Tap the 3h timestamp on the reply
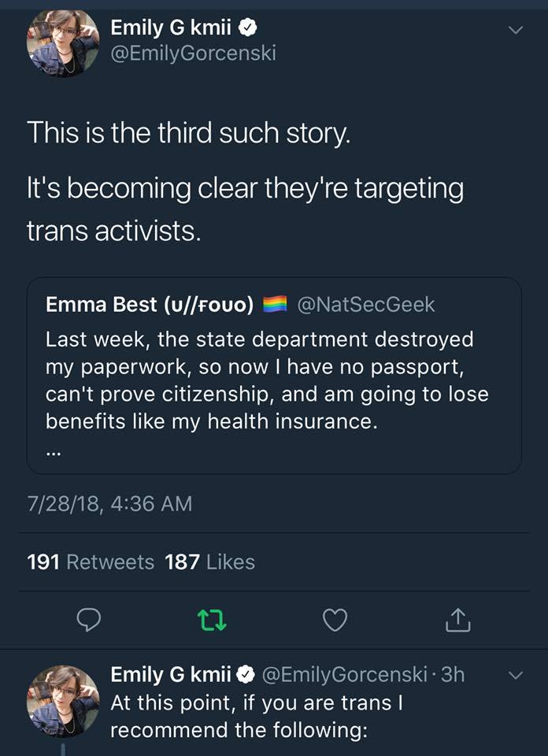The image size is (548, 756). pos(451,675)
